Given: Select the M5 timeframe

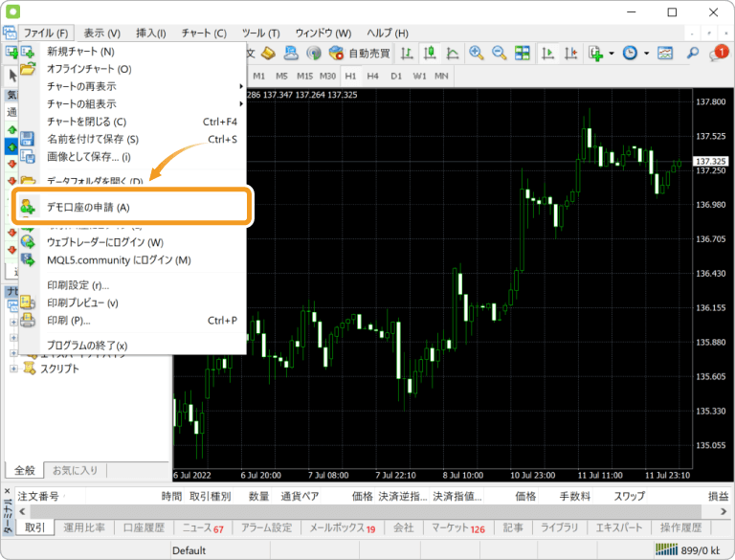Looking at the screenshot, I should point(281,76).
